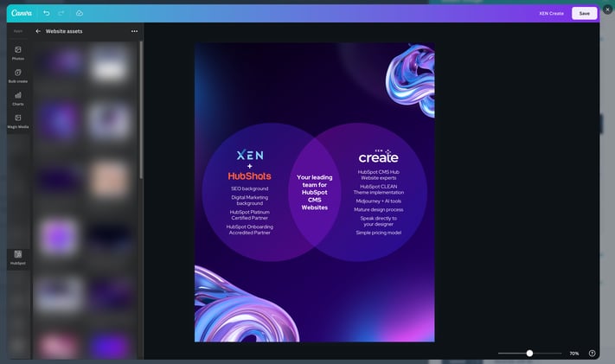Screen dimensions: 615x364
Task: Select 'HubSpot Platinum Certified Partner' text
Action: (249, 215)
